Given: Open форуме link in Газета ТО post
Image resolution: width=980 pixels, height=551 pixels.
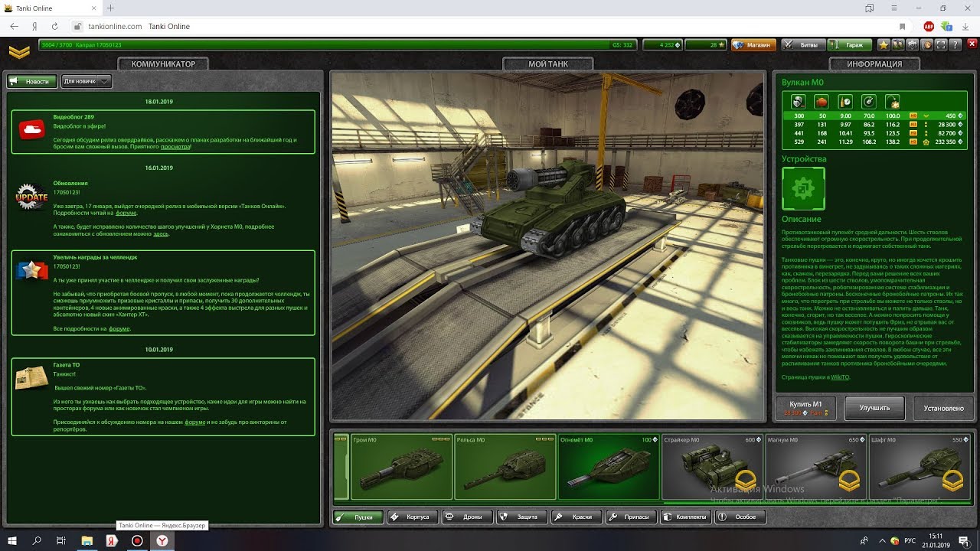Looking at the screenshot, I should (195, 422).
